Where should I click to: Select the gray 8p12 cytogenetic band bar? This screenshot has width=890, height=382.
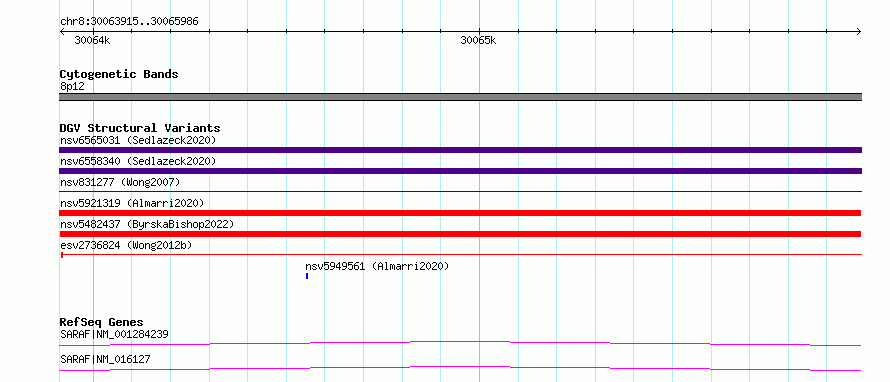coord(460,97)
